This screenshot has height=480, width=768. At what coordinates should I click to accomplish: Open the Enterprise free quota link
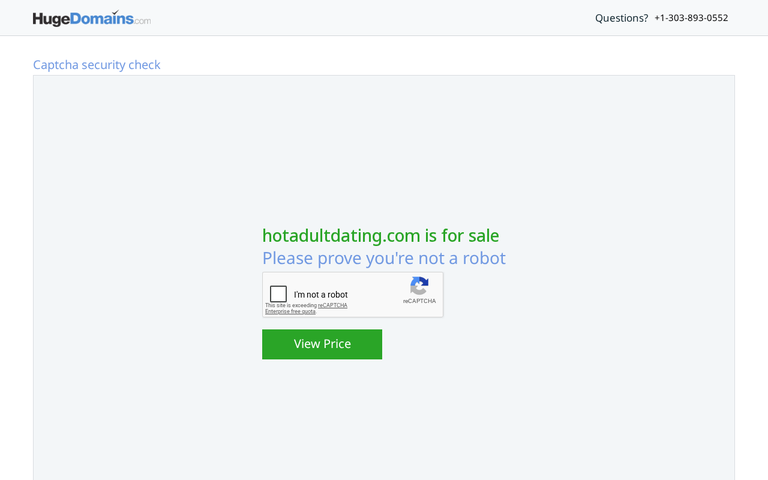click(x=290, y=312)
